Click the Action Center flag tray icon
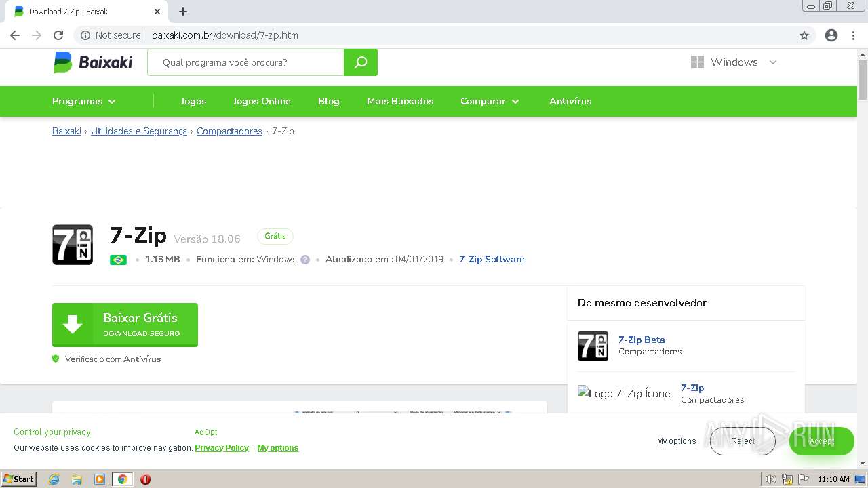The height and width of the screenshot is (488, 868). 803,479
